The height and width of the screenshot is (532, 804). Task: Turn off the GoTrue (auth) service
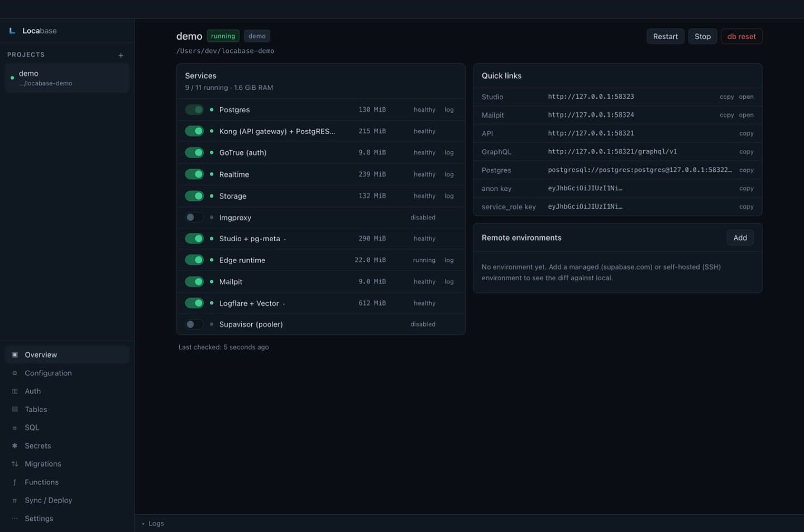[194, 152]
